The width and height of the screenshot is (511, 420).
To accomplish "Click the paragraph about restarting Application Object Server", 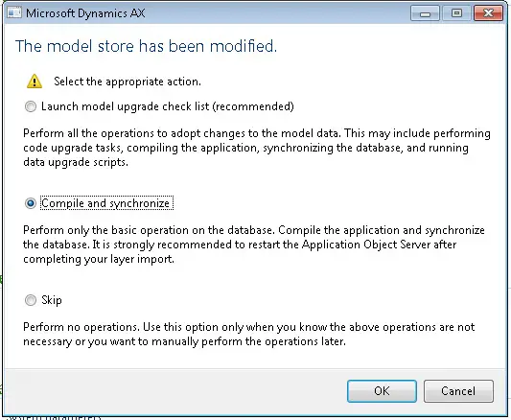I will [x=254, y=245].
